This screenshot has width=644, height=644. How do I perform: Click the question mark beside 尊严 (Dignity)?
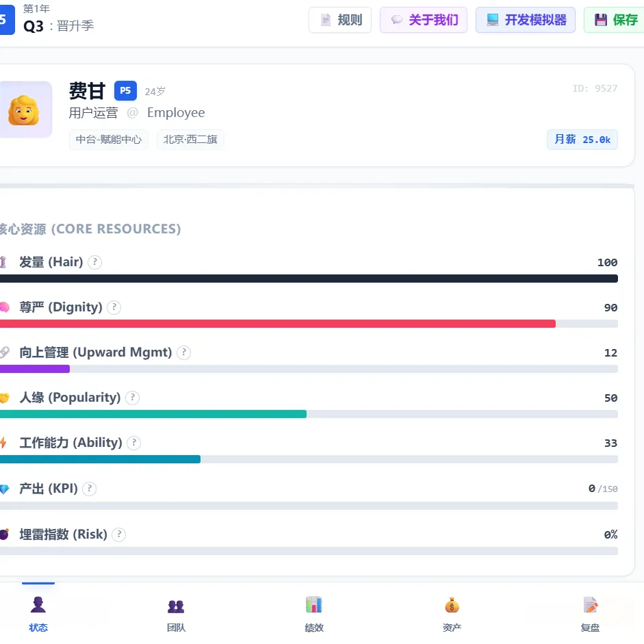pos(114,307)
